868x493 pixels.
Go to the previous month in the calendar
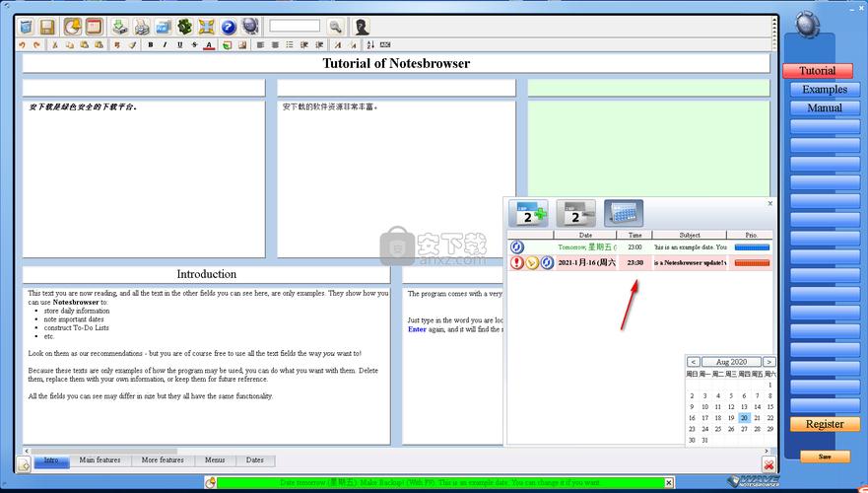point(693,362)
